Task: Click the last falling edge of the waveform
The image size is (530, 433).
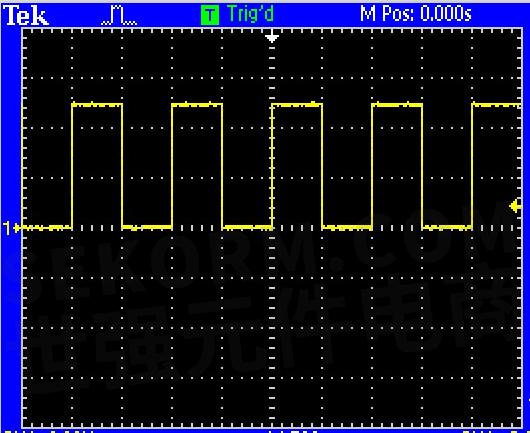Action: click(422, 166)
